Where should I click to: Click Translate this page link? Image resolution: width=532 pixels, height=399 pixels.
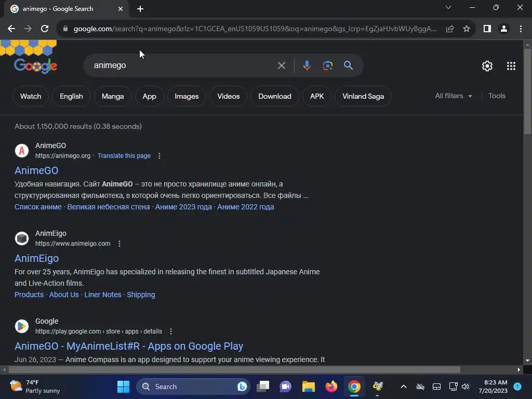[x=124, y=156]
